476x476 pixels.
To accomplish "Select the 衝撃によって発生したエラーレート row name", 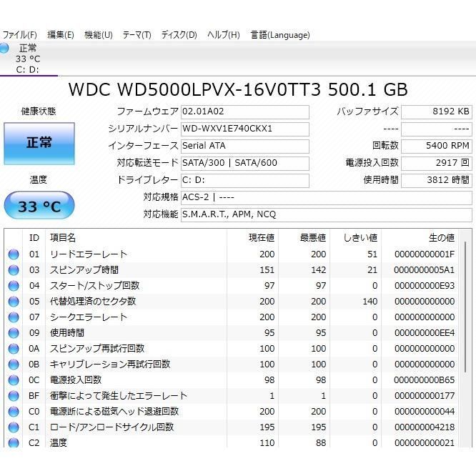I will [x=119, y=396].
